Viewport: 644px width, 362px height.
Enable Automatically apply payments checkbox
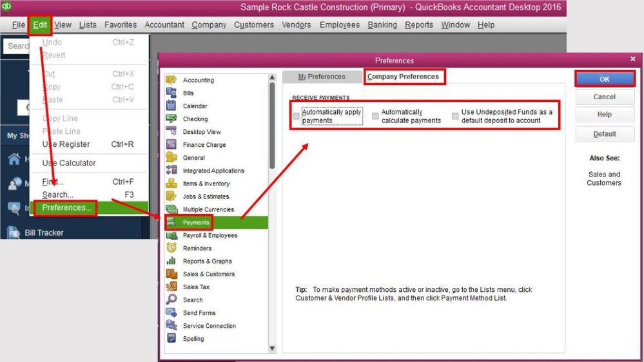[296, 116]
